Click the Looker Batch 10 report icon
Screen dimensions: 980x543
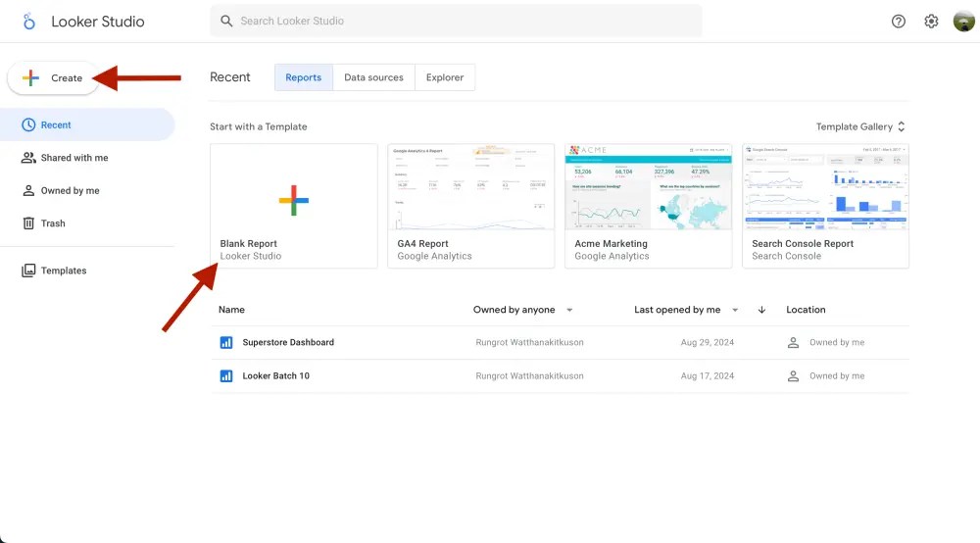coord(226,375)
